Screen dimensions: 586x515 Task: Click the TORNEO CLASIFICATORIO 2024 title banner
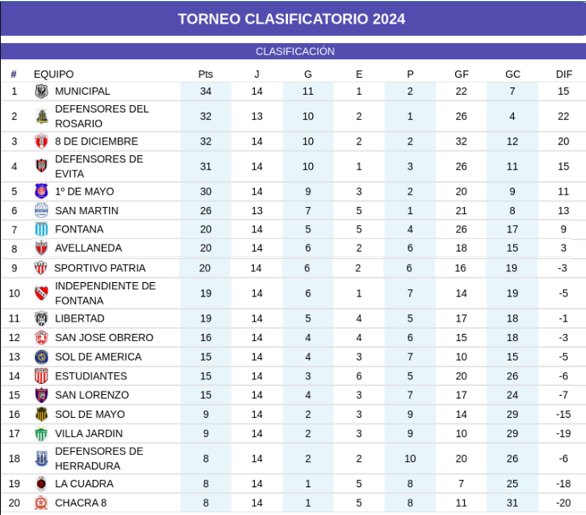point(293,19)
